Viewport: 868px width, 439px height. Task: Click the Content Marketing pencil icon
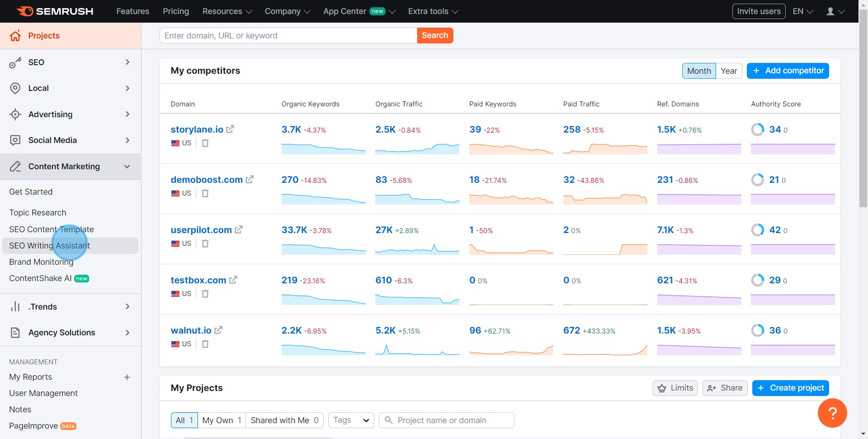[15, 167]
